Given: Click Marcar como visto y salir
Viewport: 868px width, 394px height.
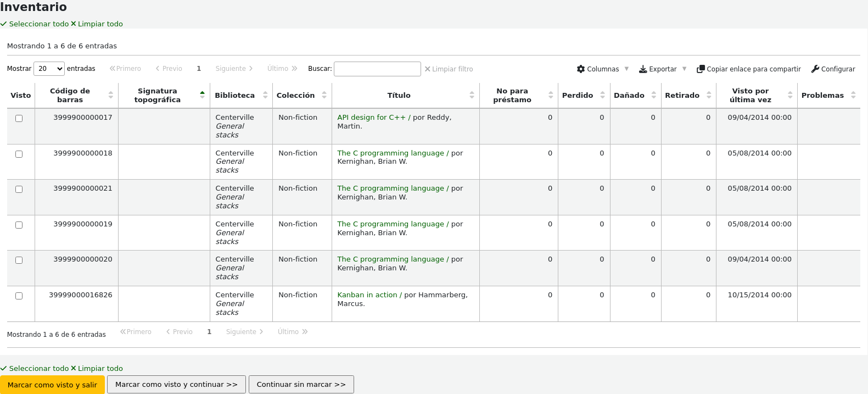Looking at the screenshot, I should pos(52,385).
